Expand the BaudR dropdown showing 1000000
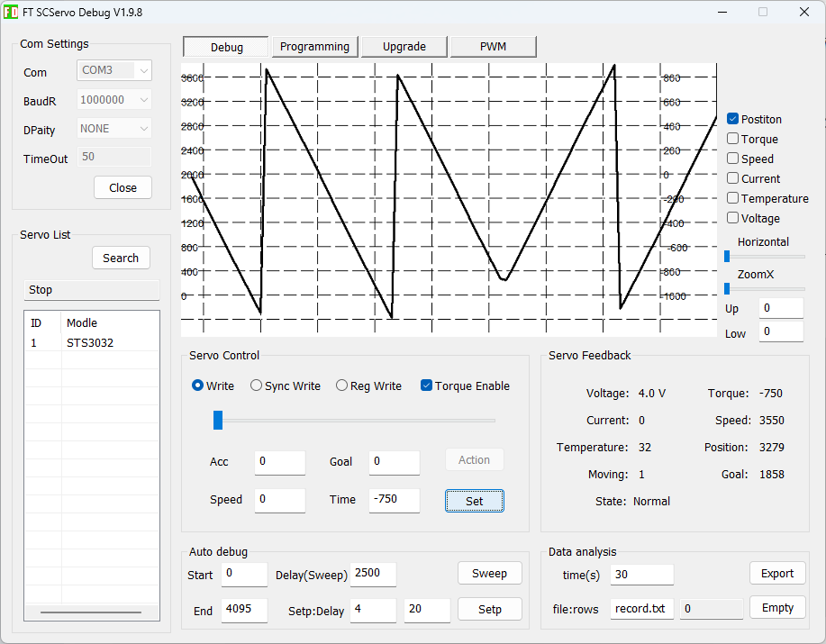Image resolution: width=826 pixels, height=644 pixels. (x=114, y=99)
